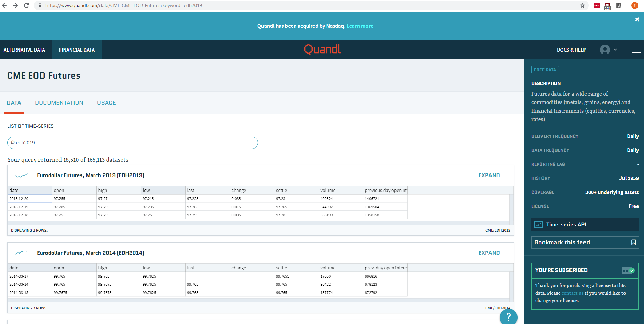Open the Time-series API panel
The height and width of the screenshot is (324, 644).
coord(585,224)
